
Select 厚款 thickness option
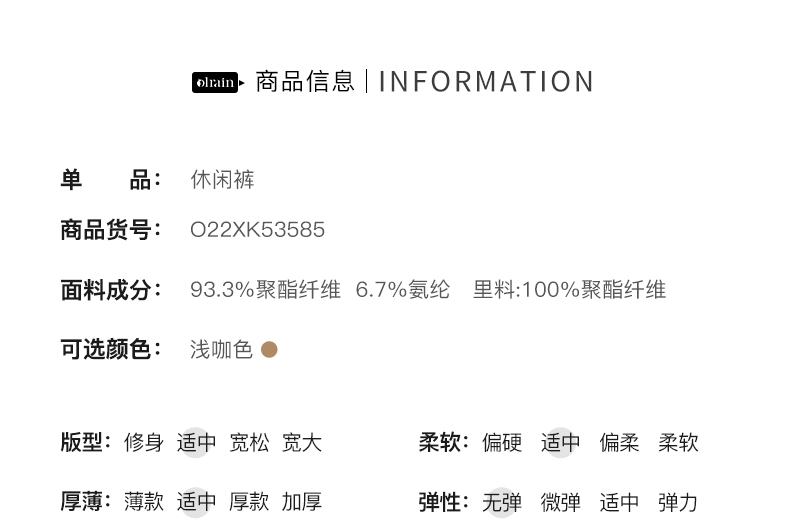[x=249, y=501]
